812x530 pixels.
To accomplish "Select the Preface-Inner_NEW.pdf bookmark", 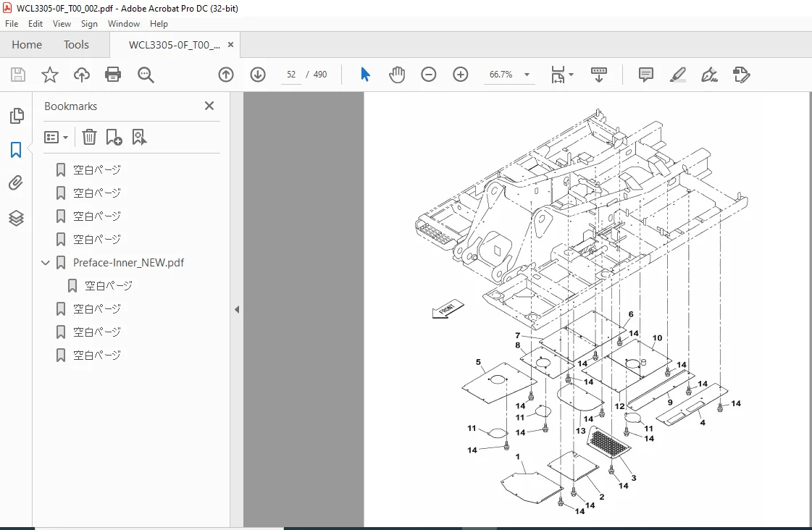I will pos(128,263).
